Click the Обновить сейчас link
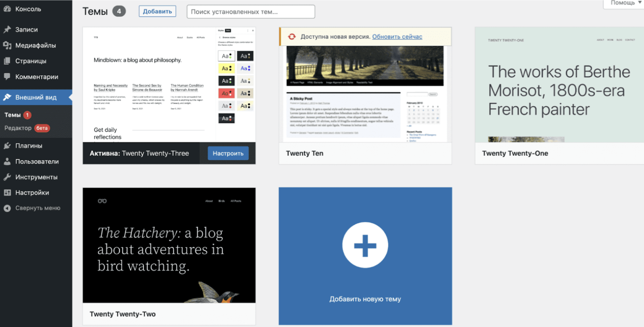Viewport: 644px width, 327px height. [397, 37]
